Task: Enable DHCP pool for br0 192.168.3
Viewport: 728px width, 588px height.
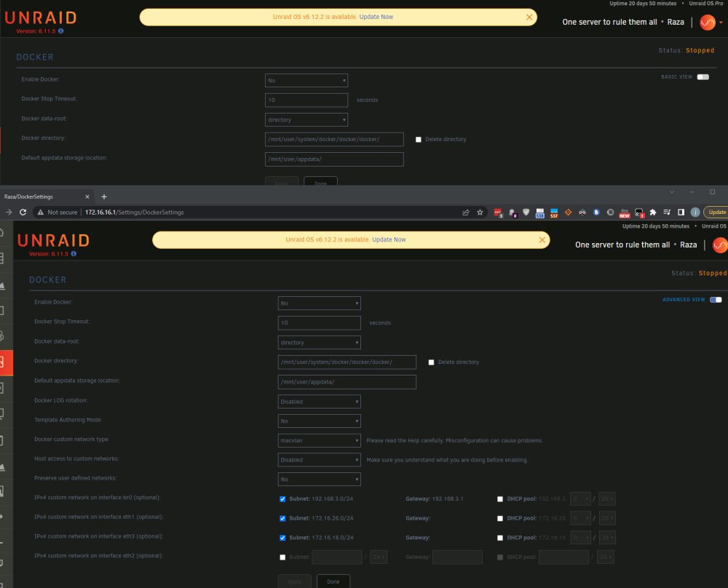Action: click(500, 499)
